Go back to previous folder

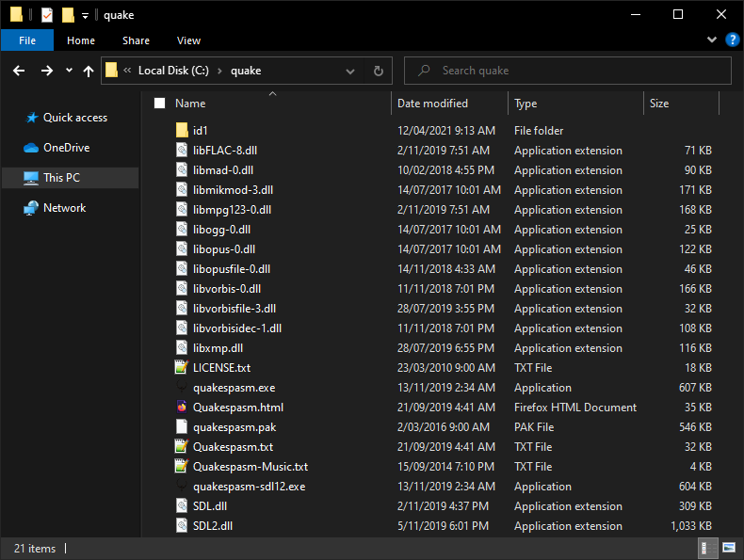point(19,71)
